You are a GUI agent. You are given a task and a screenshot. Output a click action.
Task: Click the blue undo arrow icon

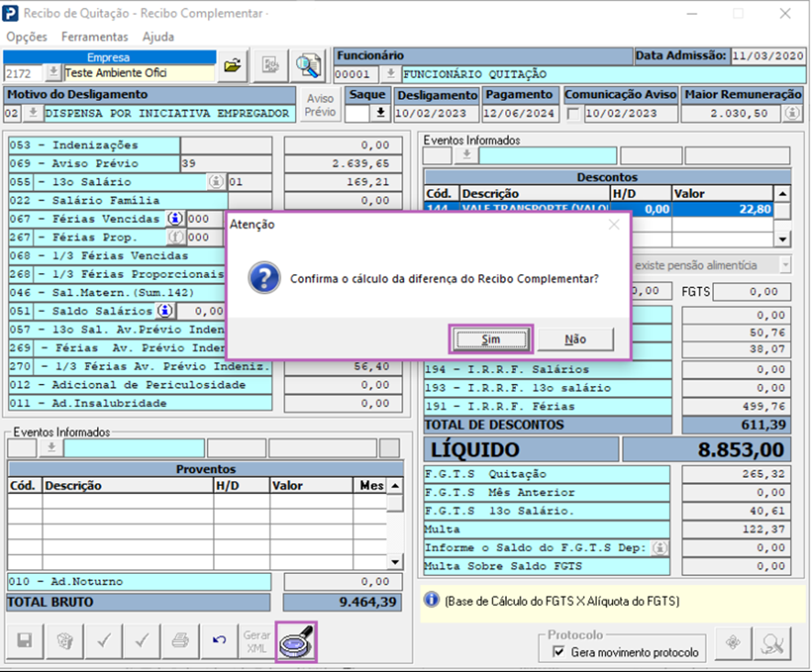pyautogui.click(x=219, y=641)
